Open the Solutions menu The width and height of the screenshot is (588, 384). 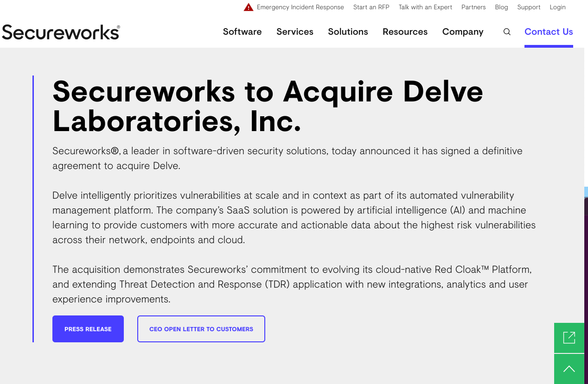[x=348, y=32]
